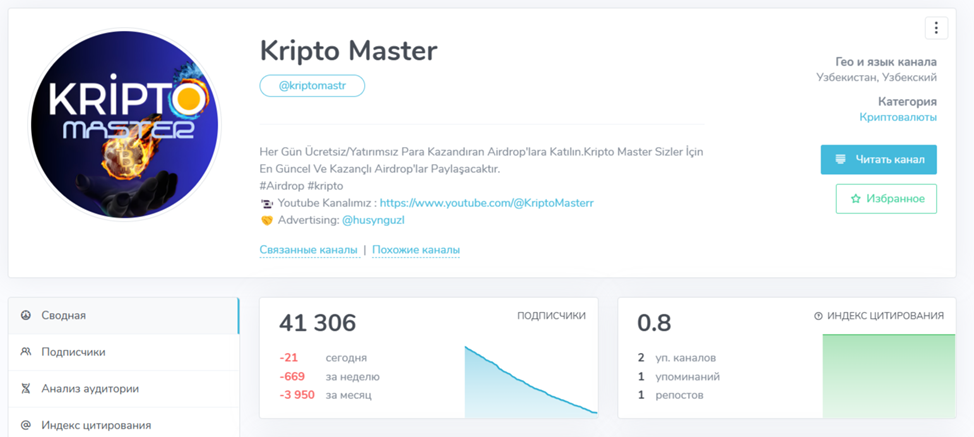This screenshot has height=437, width=974.
Task: Open the @husynguzl advertising contact
Action: pyautogui.click(x=373, y=220)
